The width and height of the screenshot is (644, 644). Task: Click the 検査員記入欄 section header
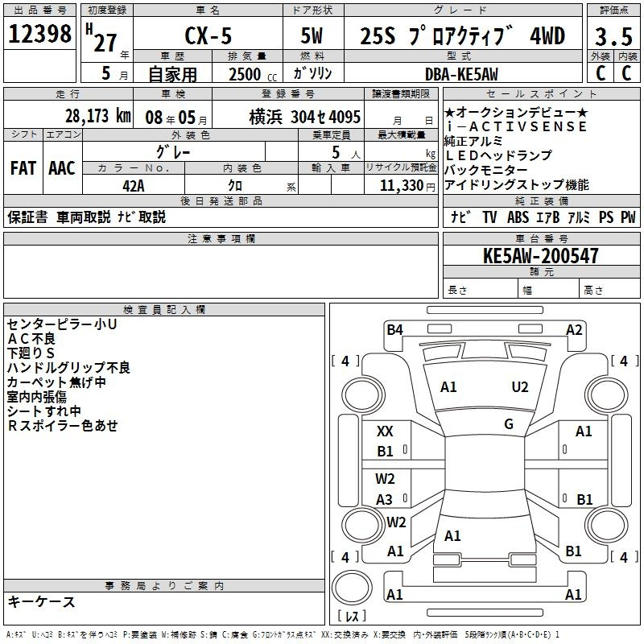(x=164, y=310)
